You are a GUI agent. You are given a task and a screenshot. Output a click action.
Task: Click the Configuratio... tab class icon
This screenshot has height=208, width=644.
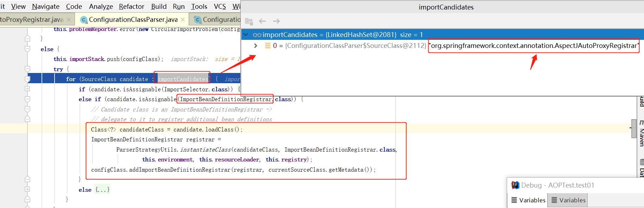tap(198, 20)
